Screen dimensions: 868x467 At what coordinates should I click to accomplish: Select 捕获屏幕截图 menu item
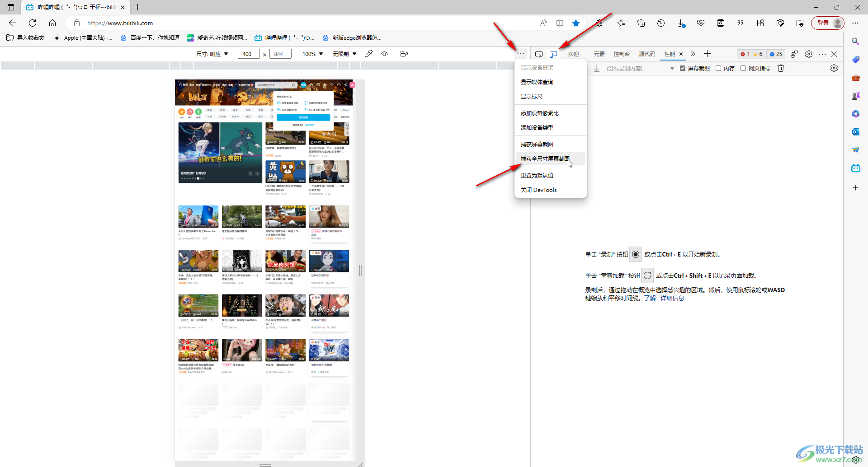pyautogui.click(x=551, y=144)
